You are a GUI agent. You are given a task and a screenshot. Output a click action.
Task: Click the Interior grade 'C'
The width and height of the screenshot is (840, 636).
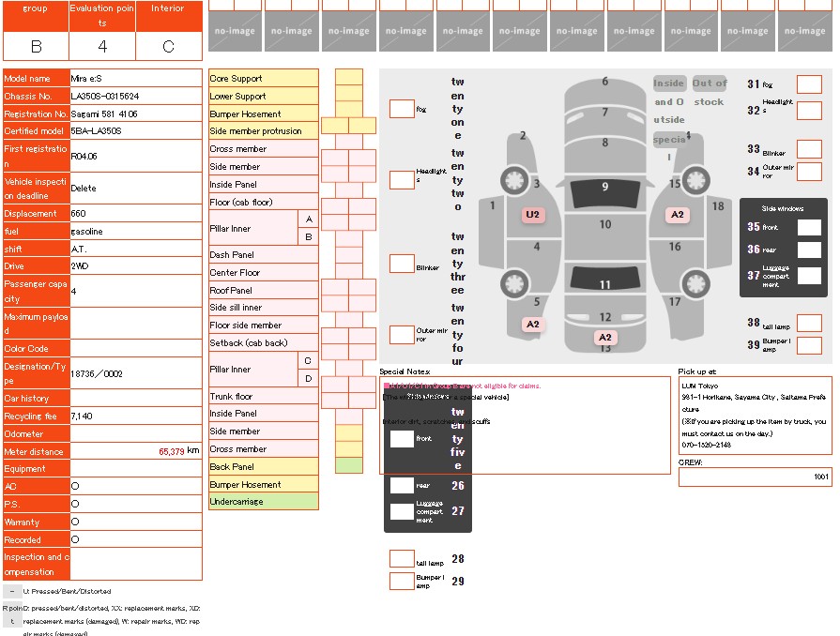click(x=169, y=47)
